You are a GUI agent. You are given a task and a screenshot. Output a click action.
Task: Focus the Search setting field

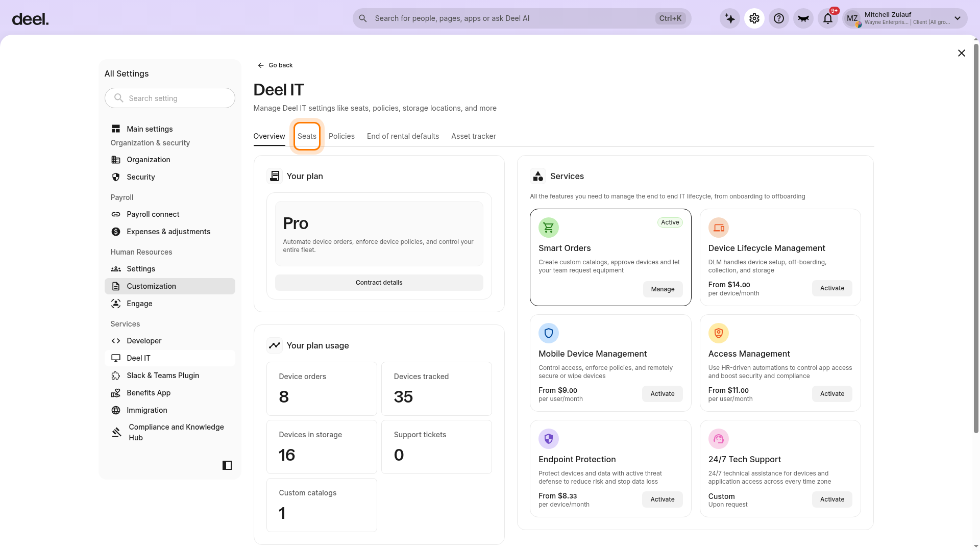tap(170, 98)
